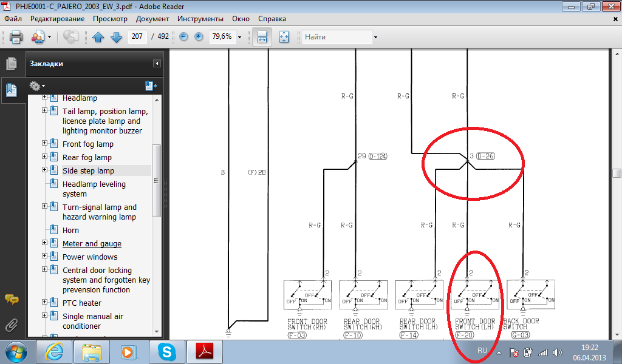Switch input language RU indicator
Screen dimensions: 622x364
(482, 351)
